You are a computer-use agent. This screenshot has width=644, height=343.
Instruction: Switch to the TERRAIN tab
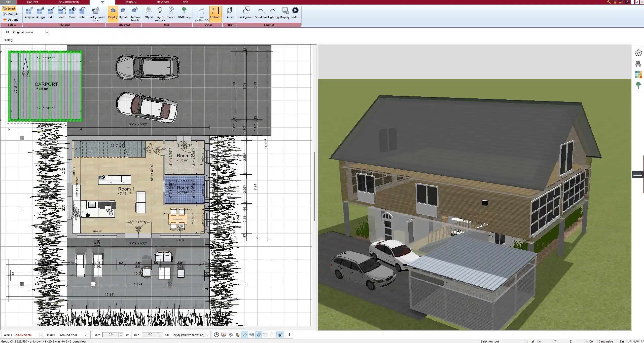(131, 2)
